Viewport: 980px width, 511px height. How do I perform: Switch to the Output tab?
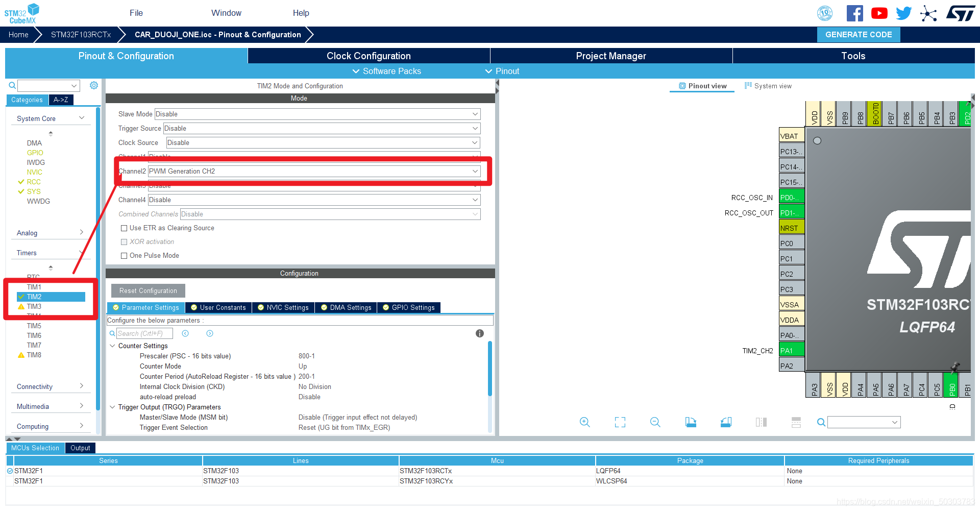coord(80,448)
